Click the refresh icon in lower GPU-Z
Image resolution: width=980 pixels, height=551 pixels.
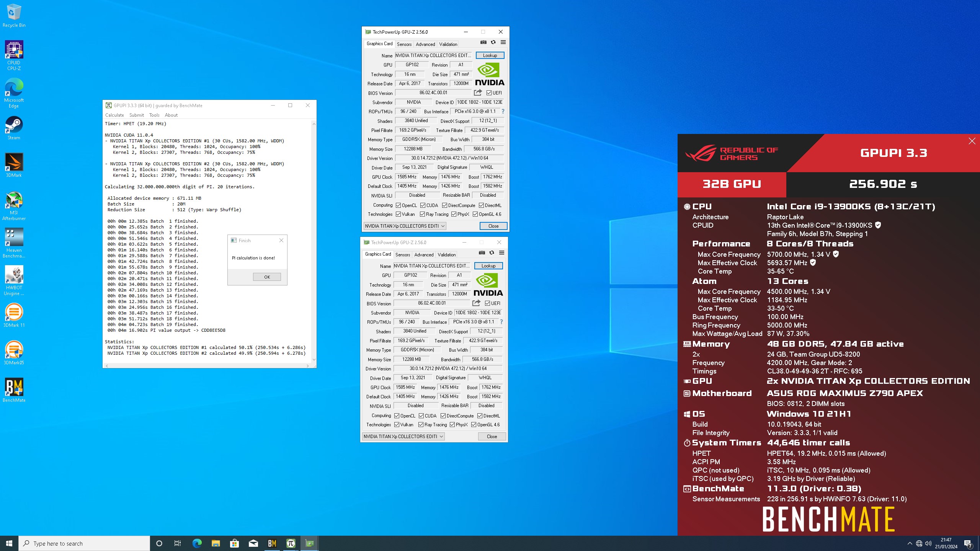(492, 253)
